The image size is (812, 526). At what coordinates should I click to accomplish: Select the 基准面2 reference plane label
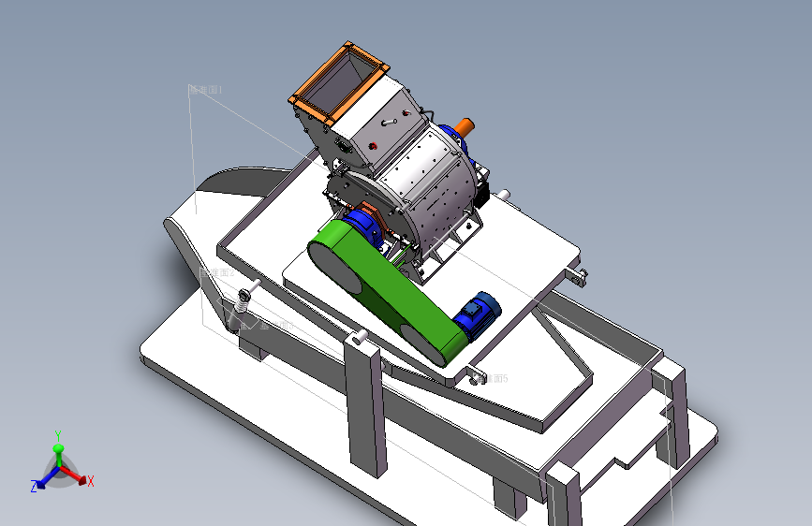click(217, 272)
